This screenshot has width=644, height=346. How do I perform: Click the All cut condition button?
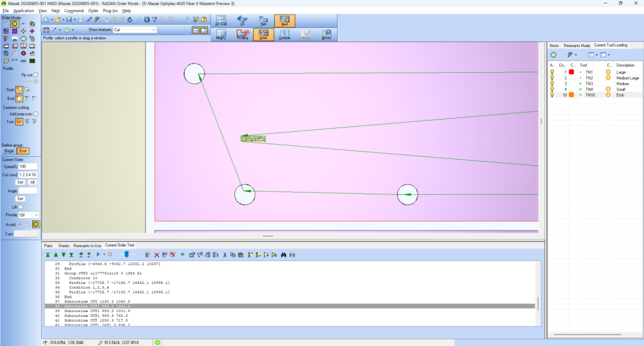coord(32,182)
